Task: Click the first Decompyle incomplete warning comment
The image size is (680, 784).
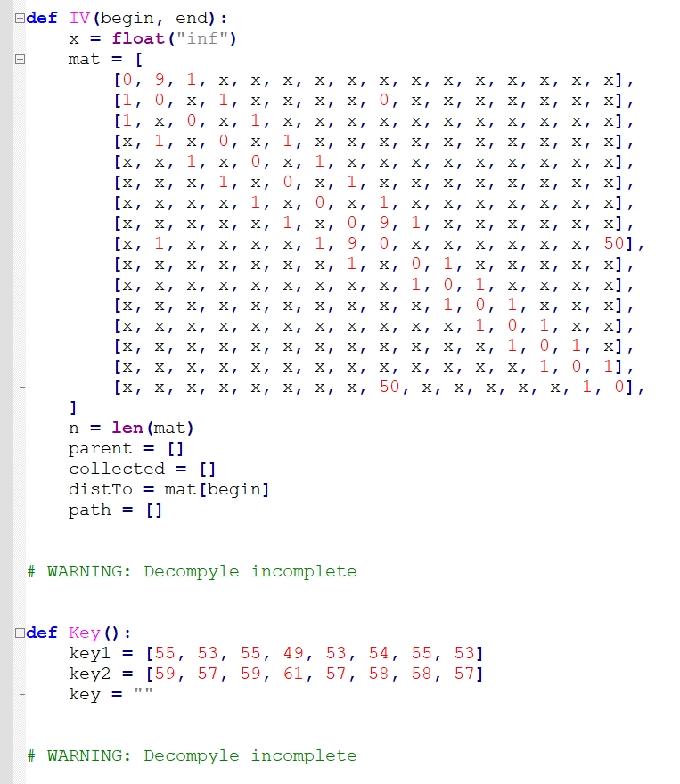Action: (x=192, y=571)
